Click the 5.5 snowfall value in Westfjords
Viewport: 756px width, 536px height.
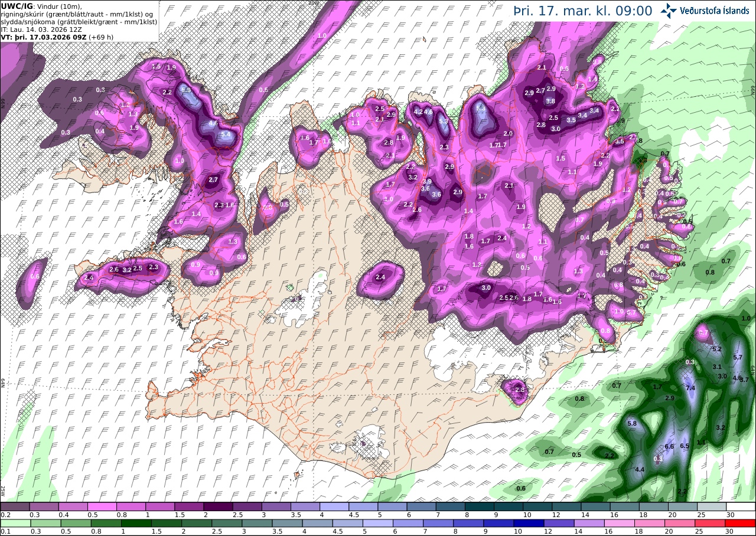[186, 90]
